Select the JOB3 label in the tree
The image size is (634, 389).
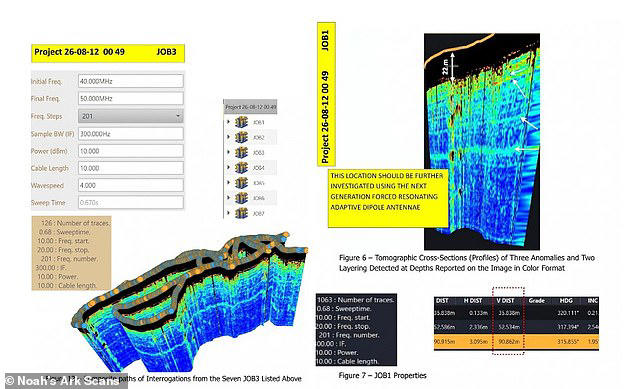coord(258,152)
